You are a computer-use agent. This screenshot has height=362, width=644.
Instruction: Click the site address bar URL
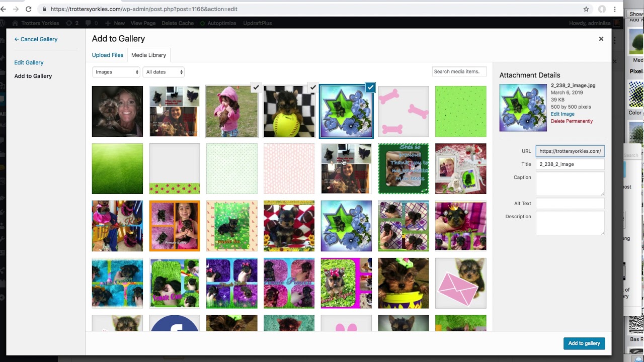[x=144, y=9]
